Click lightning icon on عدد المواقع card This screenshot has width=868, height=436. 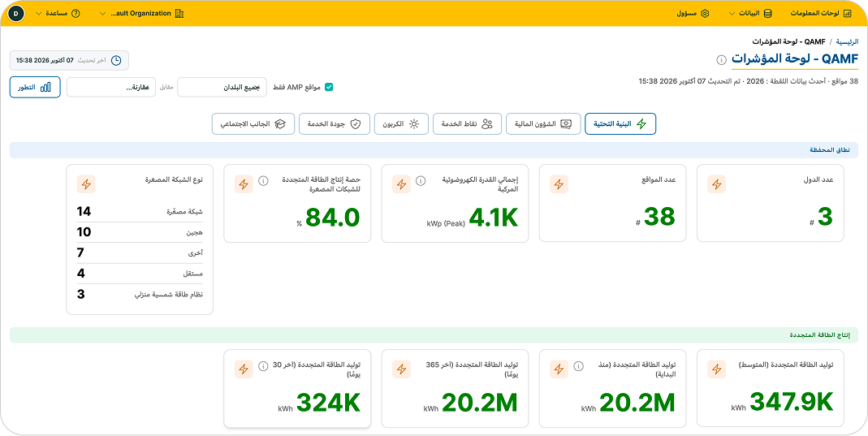[559, 184]
